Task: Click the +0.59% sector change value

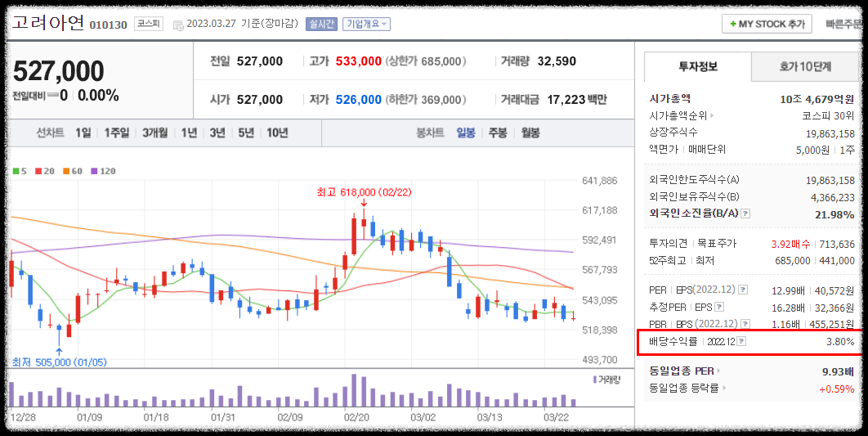Action: pos(836,389)
